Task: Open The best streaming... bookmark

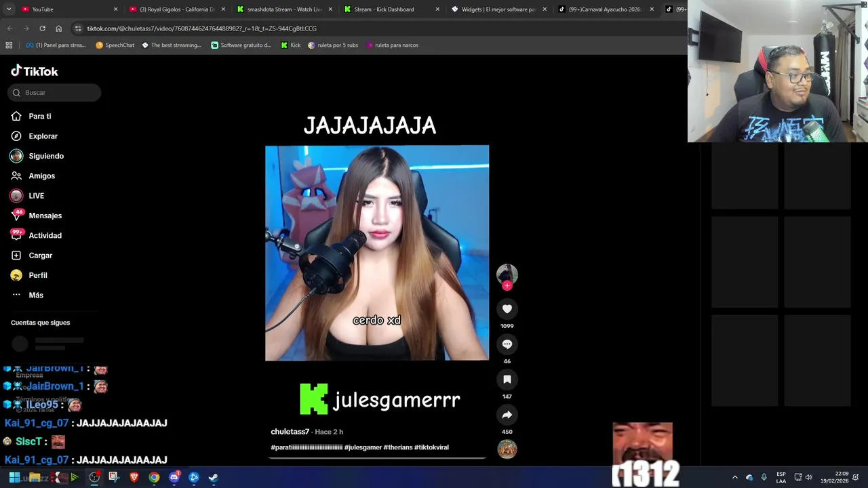Action: tap(171, 45)
